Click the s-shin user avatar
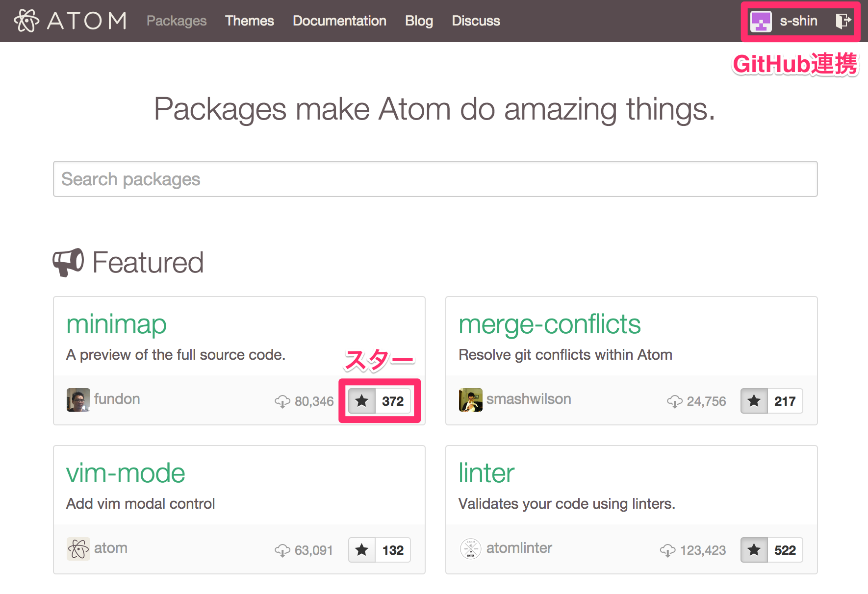 click(x=761, y=21)
